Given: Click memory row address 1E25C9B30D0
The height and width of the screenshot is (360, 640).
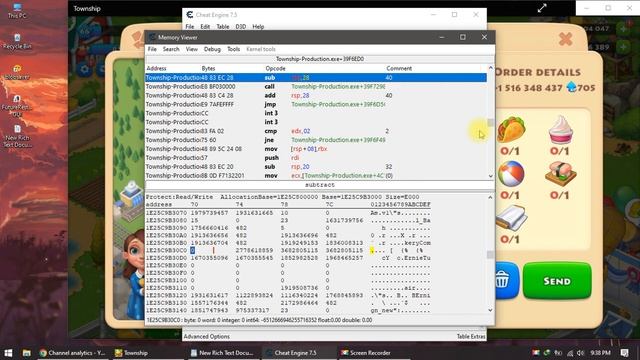Looking at the screenshot, I should coord(166,258).
